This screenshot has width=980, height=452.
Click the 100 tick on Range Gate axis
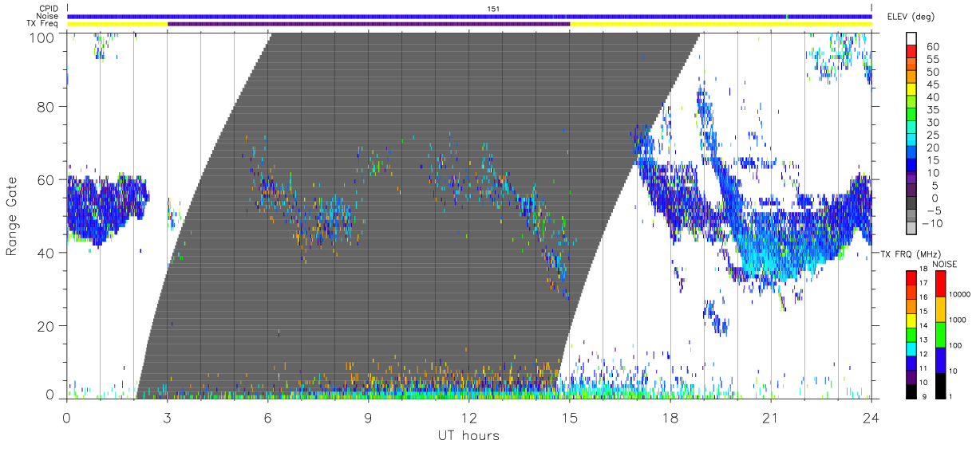pos(43,37)
